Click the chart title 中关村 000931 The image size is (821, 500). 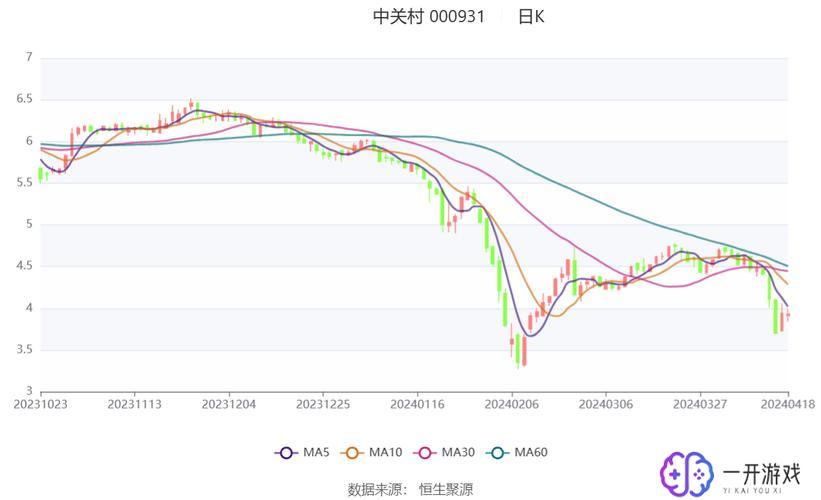tap(429, 17)
